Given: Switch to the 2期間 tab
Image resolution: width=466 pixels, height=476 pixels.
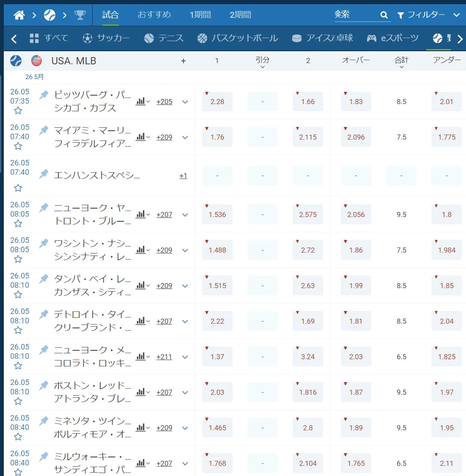Looking at the screenshot, I should coord(240,14).
